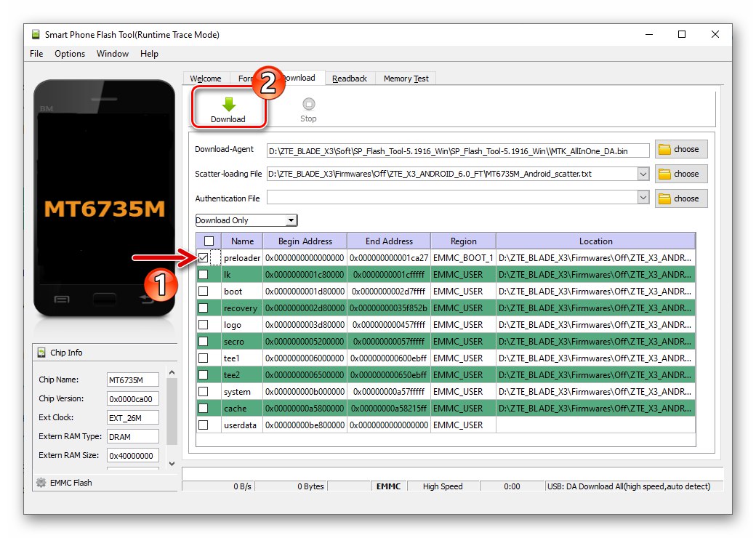Click the Ext Clock field EXT_26M
Screen dimensions: 756x538
tap(132, 418)
